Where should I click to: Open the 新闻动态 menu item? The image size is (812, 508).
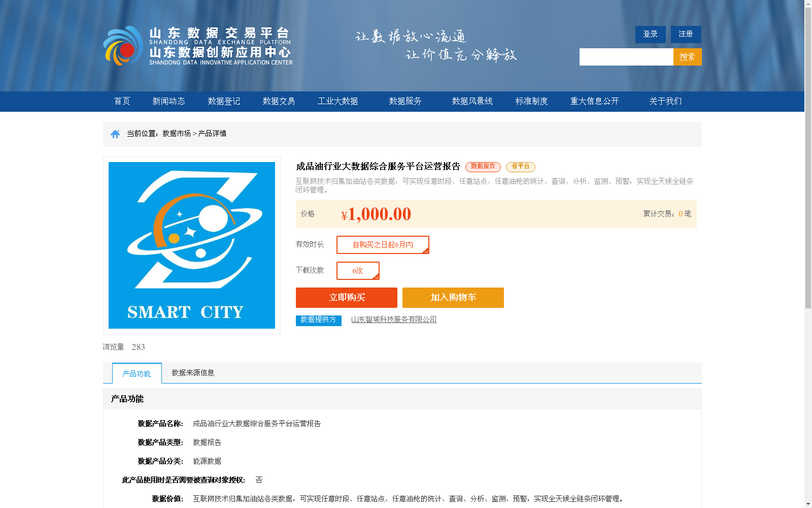click(169, 101)
